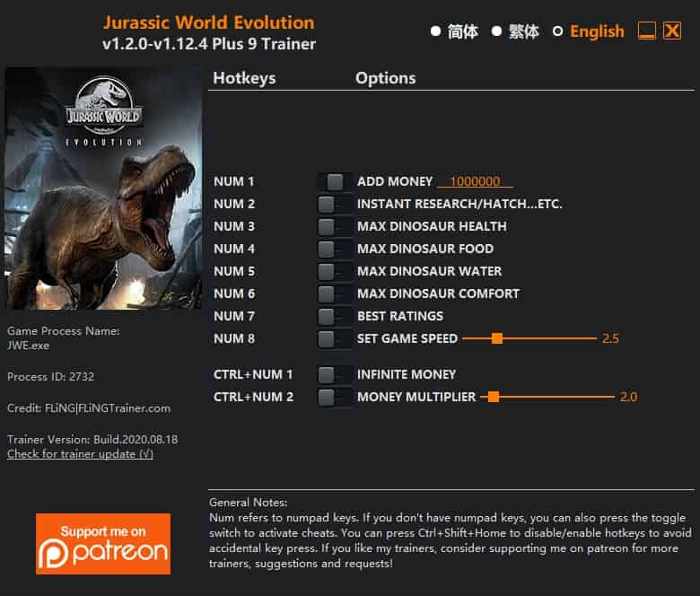Screen dimensions: 700x596
Task: Click the Jurassic World Evolution cover image
Action: click(103, 188)
